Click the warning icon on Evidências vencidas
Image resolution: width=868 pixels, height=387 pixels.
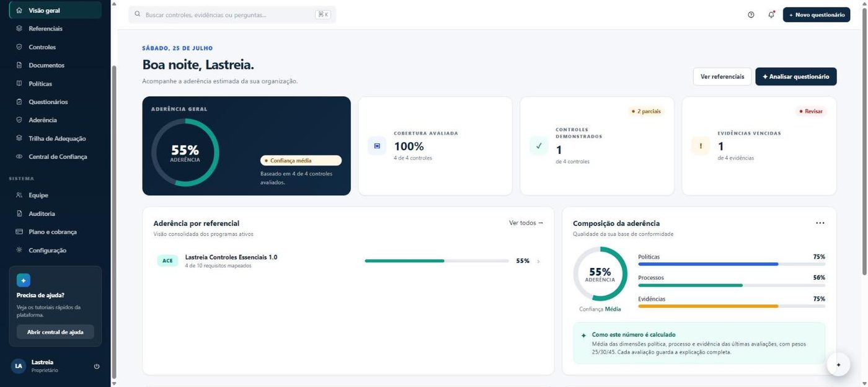coord(701,146)
